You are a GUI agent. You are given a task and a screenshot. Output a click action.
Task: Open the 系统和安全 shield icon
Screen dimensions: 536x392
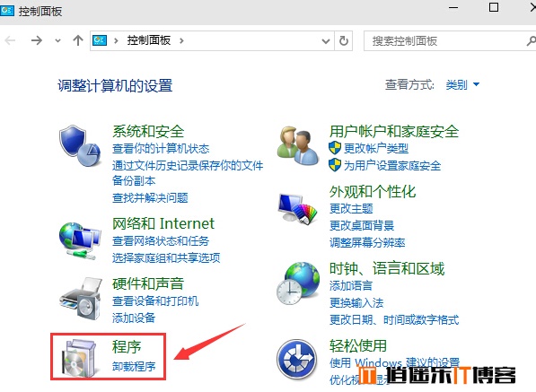pos(80,146)
